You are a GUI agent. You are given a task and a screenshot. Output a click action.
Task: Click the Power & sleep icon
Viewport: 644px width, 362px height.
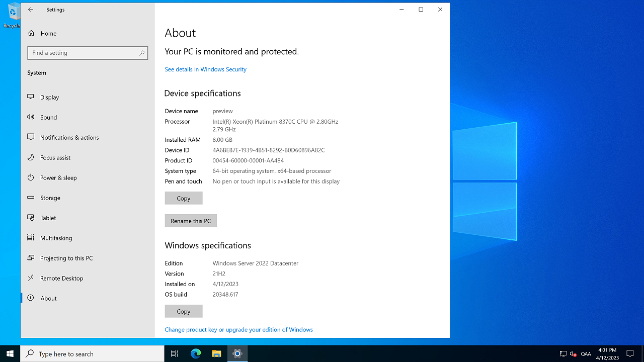pos(31,177)
